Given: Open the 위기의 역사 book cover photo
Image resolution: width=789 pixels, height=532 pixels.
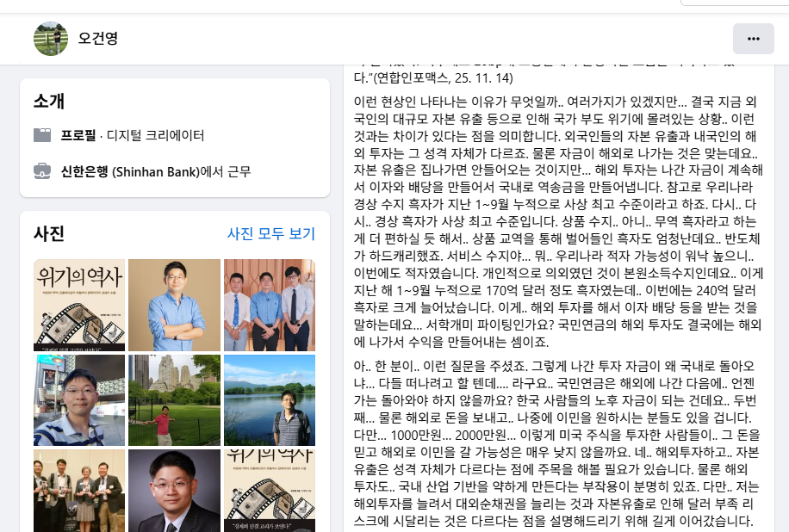Looking at the screenshot, I should 79,306.
